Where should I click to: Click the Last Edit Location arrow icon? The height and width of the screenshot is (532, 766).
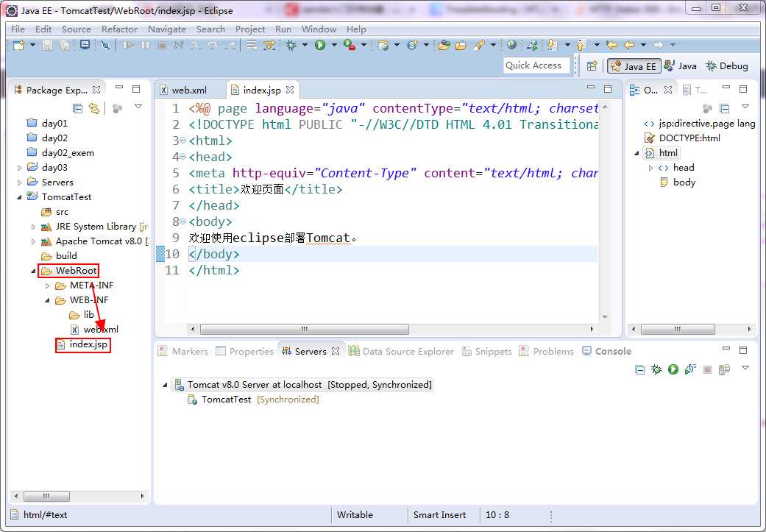tap(611, 45)
